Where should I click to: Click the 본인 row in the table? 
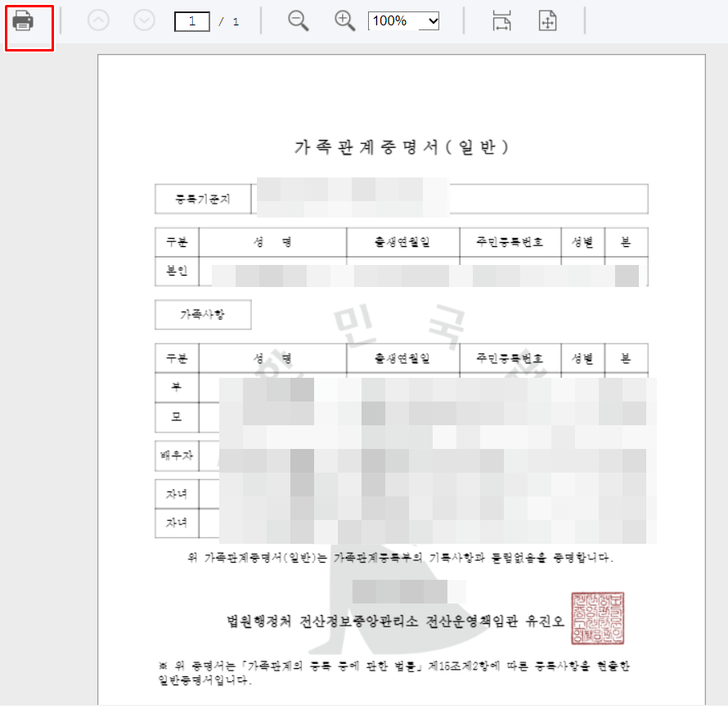point(177,271)
